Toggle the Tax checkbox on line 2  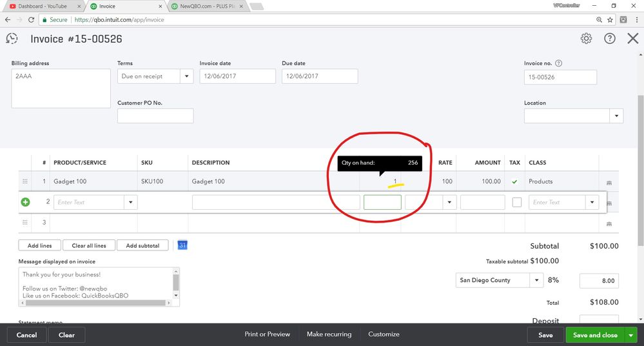[516, 202]
